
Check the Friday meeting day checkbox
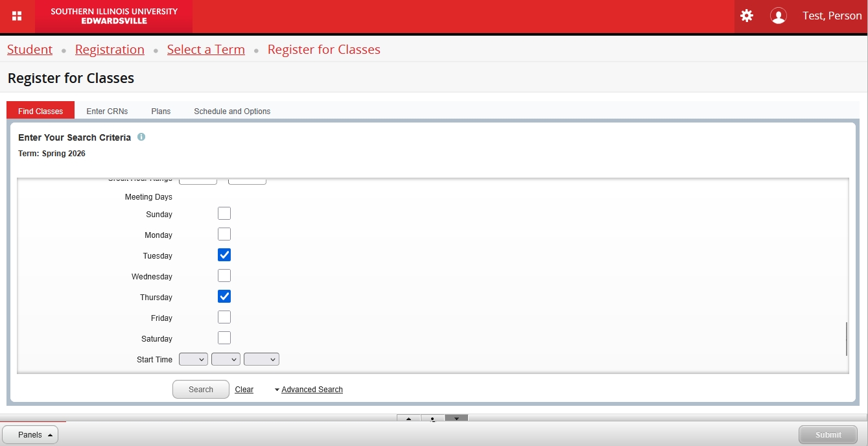pyautogui.click(x=224, y=317)
